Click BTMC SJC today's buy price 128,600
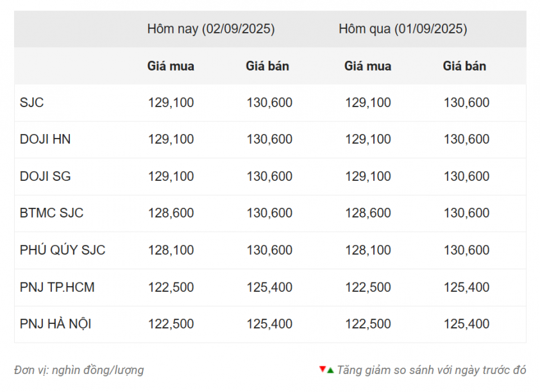Screen dimensions: 540x392 pyautogui.click(x=171, y=213)
